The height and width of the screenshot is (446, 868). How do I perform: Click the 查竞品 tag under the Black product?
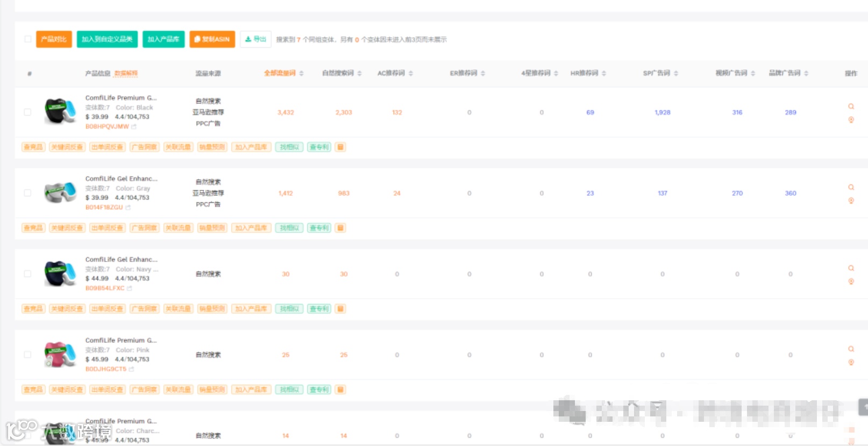pos(33,147)
